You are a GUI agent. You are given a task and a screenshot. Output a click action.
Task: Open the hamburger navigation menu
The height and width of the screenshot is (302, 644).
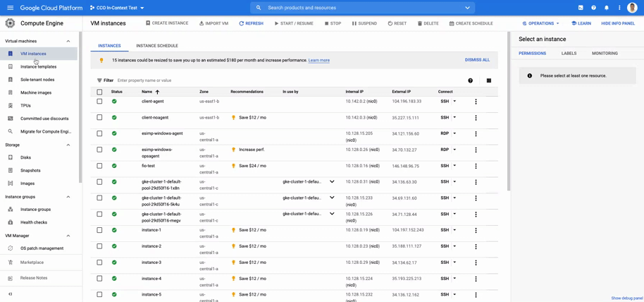pyautogui.click(x=11, y=8)
